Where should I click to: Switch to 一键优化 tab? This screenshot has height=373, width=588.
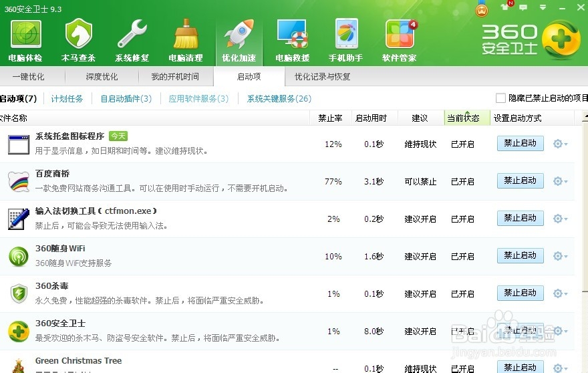(29, 77)
